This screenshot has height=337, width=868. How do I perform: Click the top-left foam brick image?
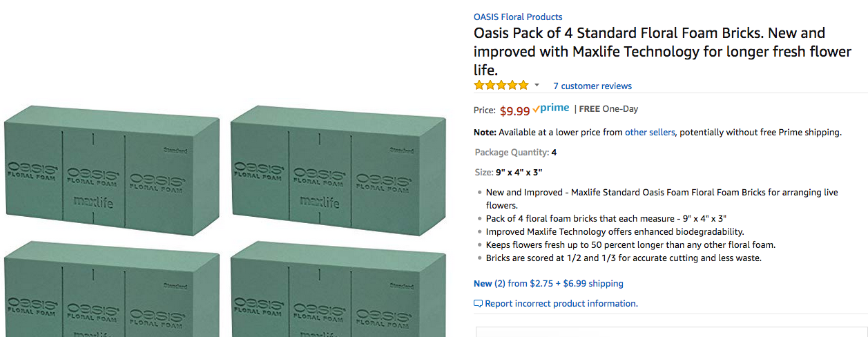click(x=112, y=169)
